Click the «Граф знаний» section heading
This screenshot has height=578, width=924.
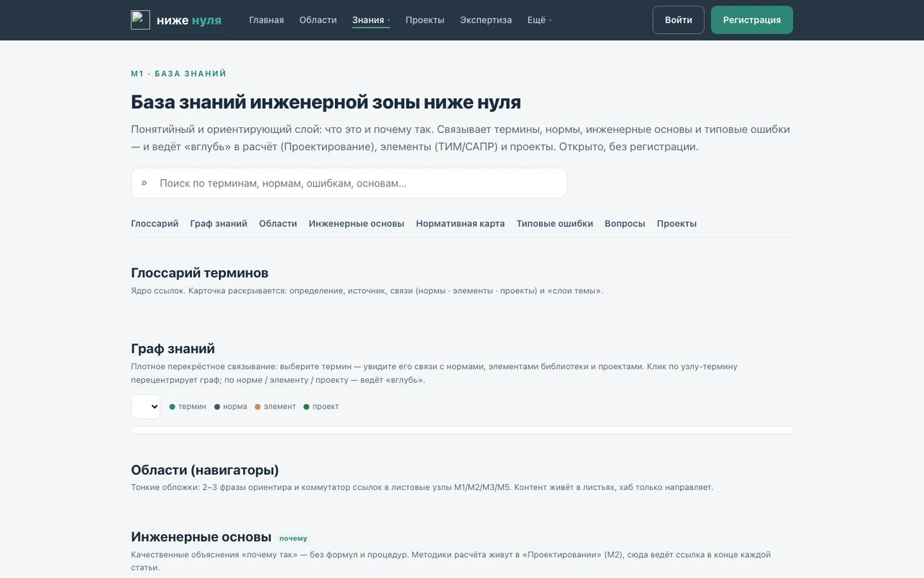coord(173,349)
